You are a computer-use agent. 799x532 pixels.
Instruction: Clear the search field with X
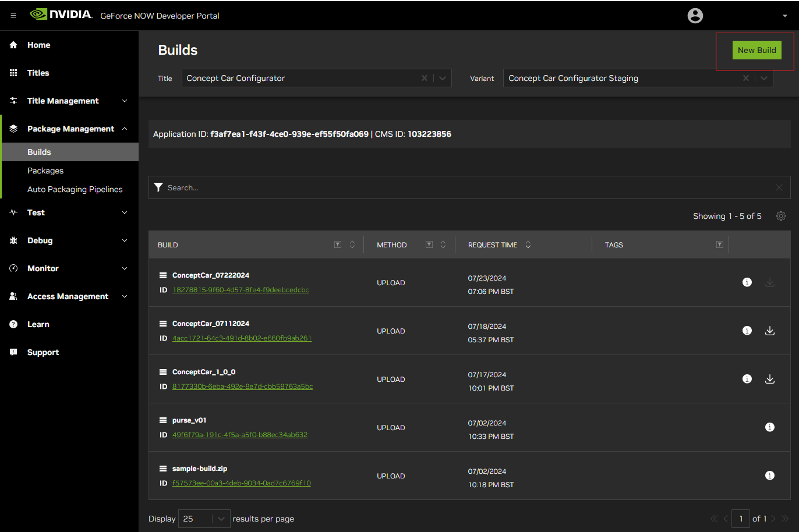coord(779,187)
